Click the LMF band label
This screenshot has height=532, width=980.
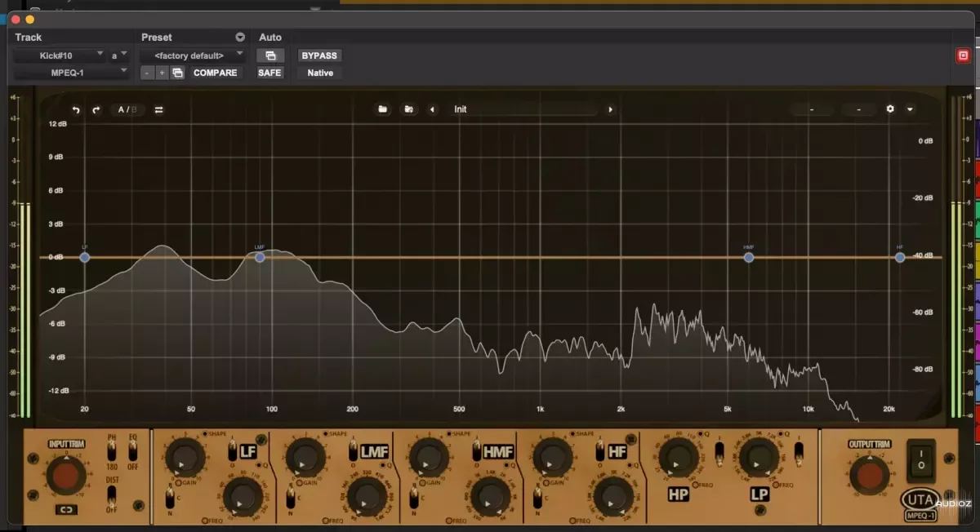click(375, 450)
